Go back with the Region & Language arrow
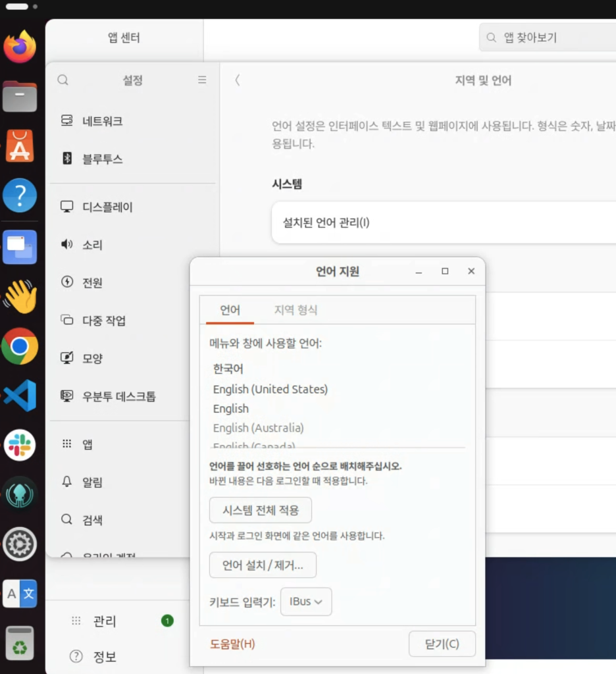The image size is (616, 674). (x=238, y=80)
